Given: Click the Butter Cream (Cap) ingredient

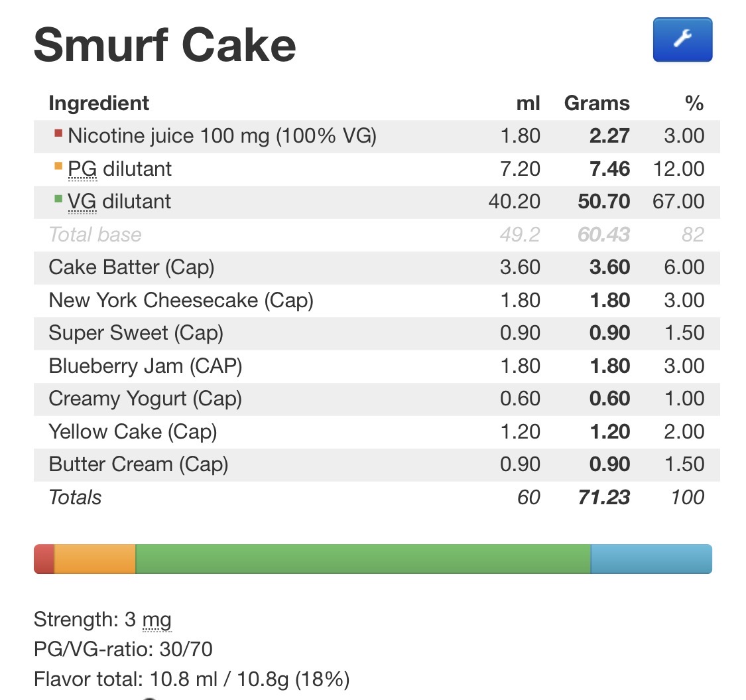Looking at the screenshot, I should point(138,464).
